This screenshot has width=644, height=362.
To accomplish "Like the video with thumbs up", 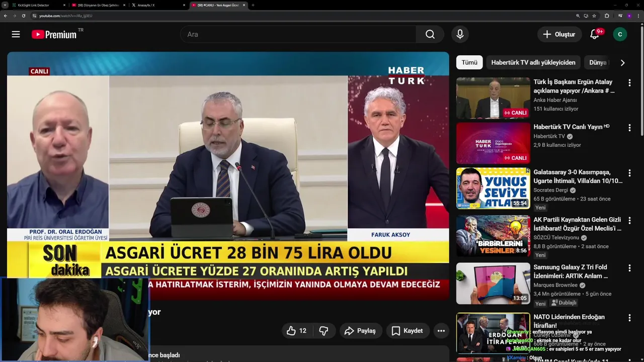I will pos(296,331).
